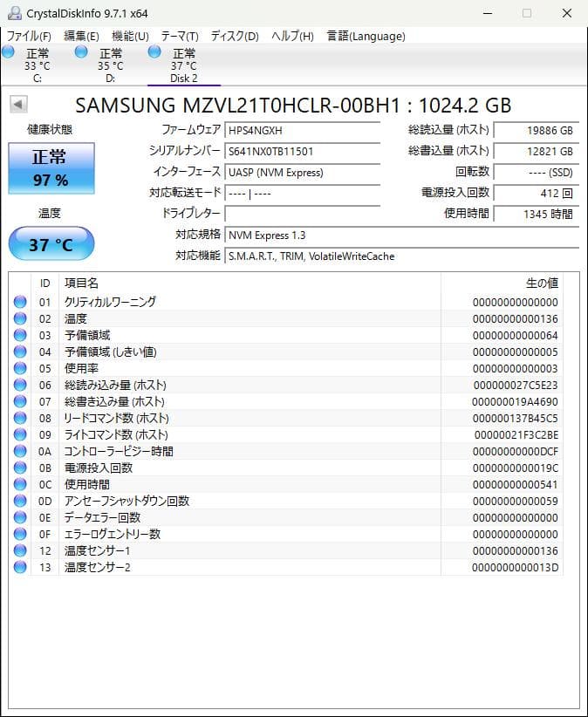Click status orb for コントローラービジー時間 row
588x717 pixels.
coord(20,451)
